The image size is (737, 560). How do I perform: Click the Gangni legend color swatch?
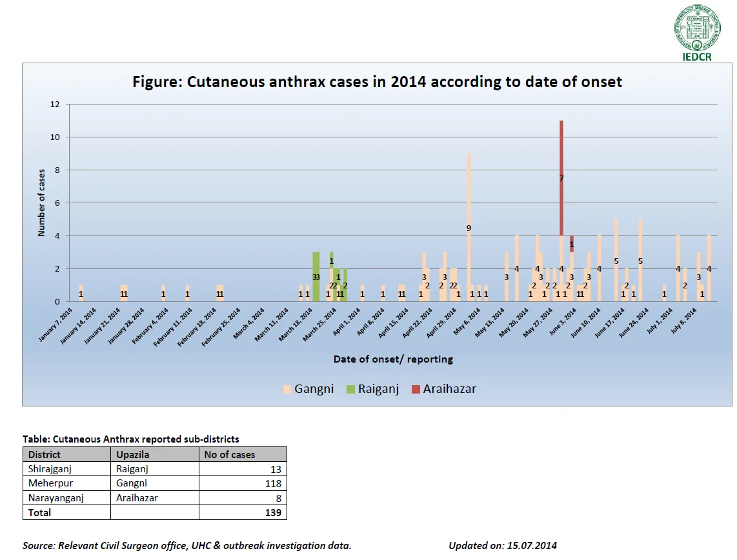coord(287,390)
